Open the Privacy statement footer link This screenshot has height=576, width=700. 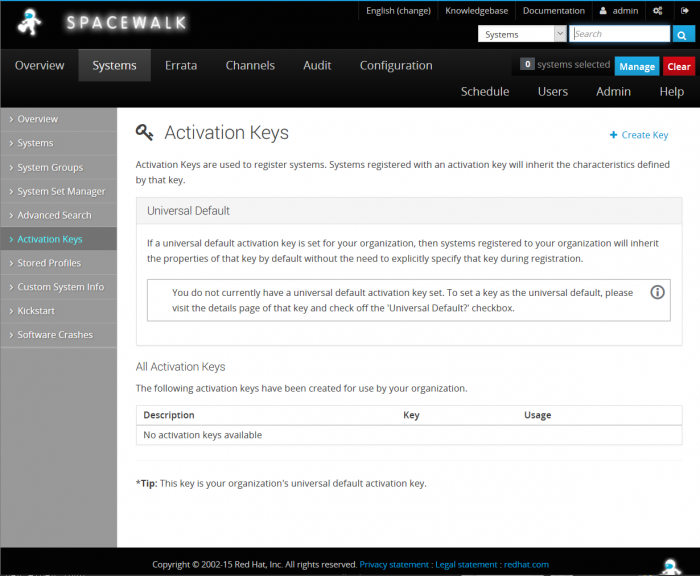(x=394, y=565)
